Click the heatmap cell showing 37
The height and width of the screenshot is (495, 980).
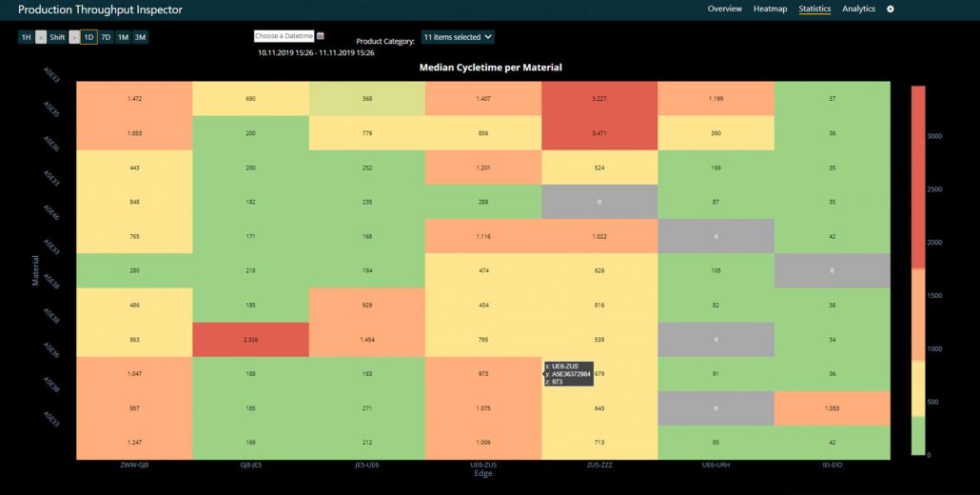pos(833,98)
